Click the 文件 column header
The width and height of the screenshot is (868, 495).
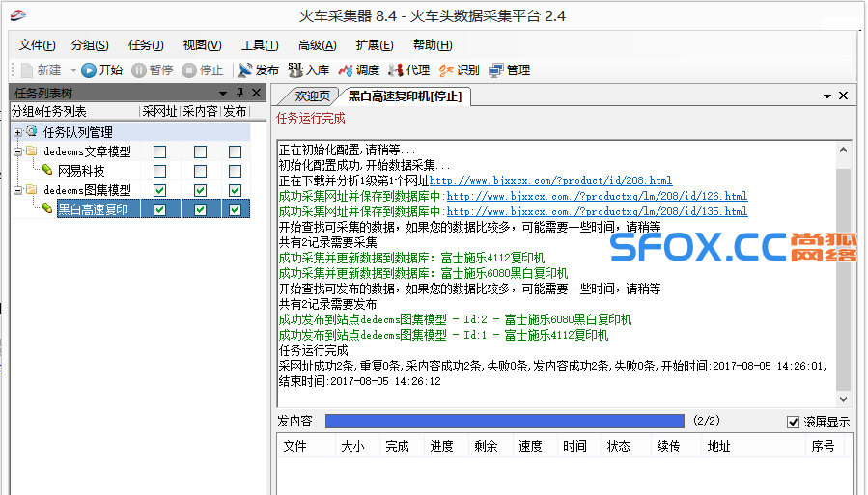pos(306,446)
